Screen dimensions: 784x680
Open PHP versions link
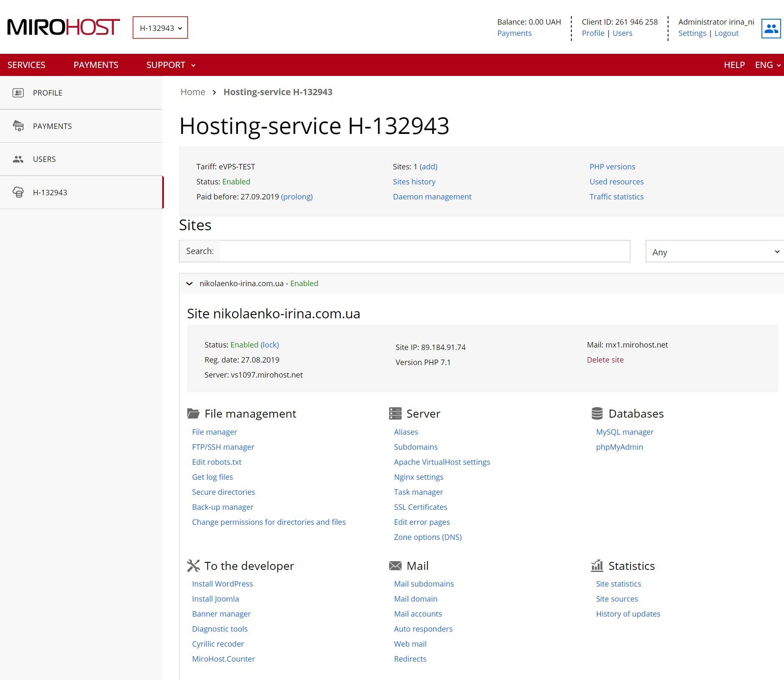click(612, 166)
